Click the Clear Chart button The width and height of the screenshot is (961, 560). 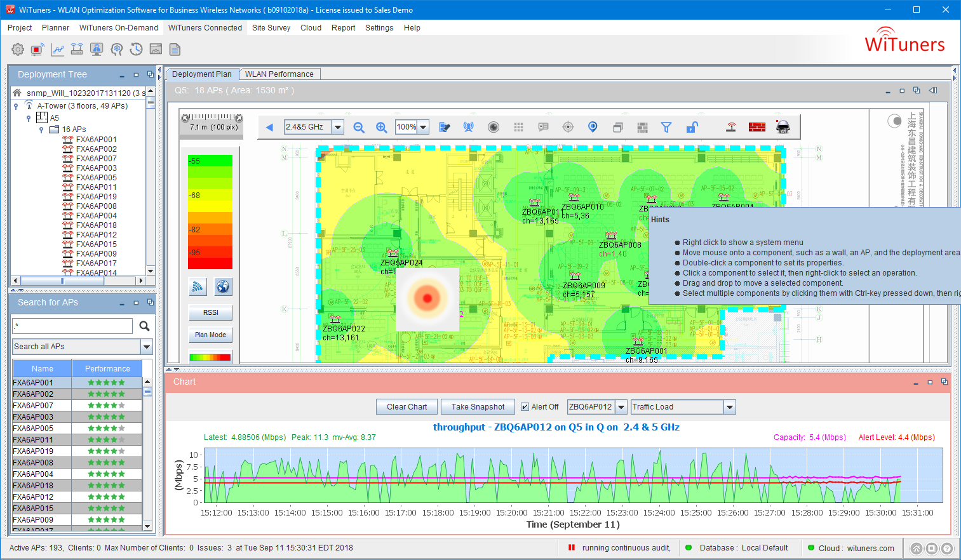click(x=407, y=407)
